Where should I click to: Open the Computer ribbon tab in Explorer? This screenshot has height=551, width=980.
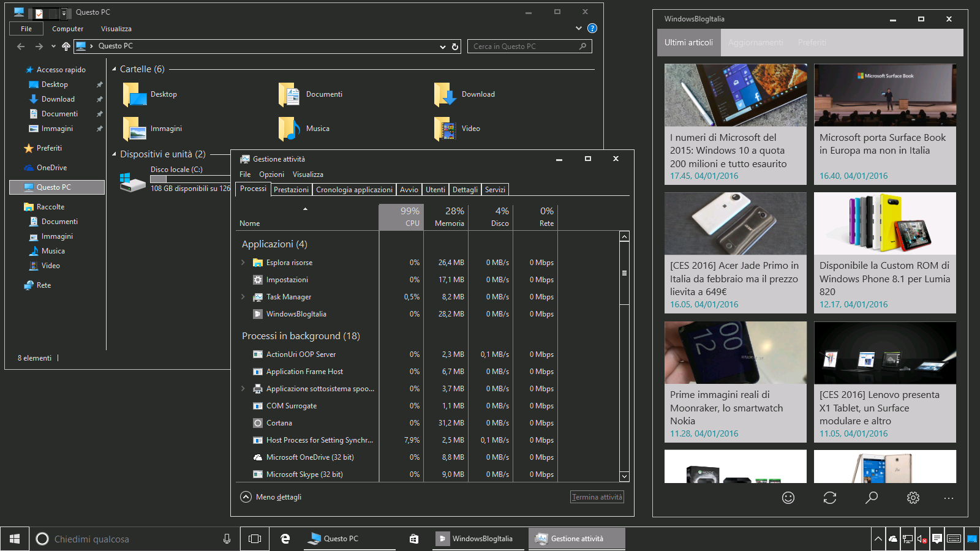tap(67, 29)
